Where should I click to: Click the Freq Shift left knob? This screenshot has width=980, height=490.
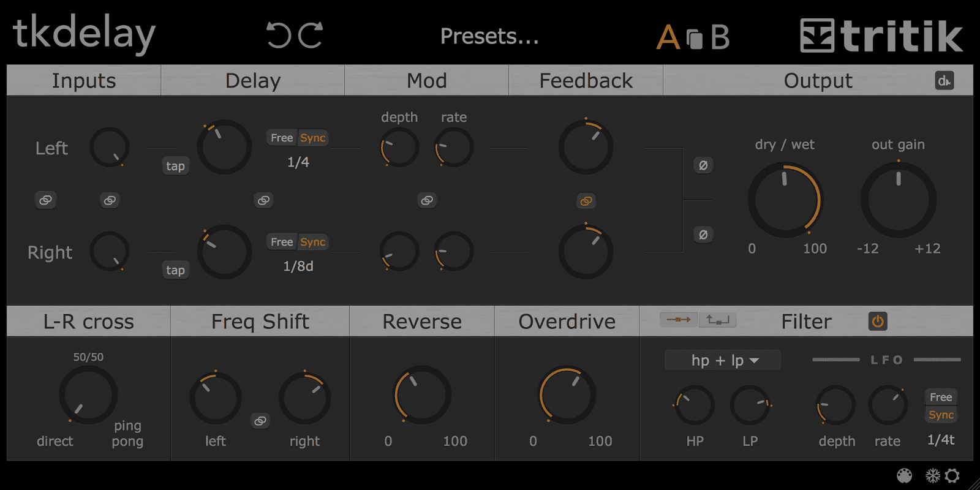point(216,399)
